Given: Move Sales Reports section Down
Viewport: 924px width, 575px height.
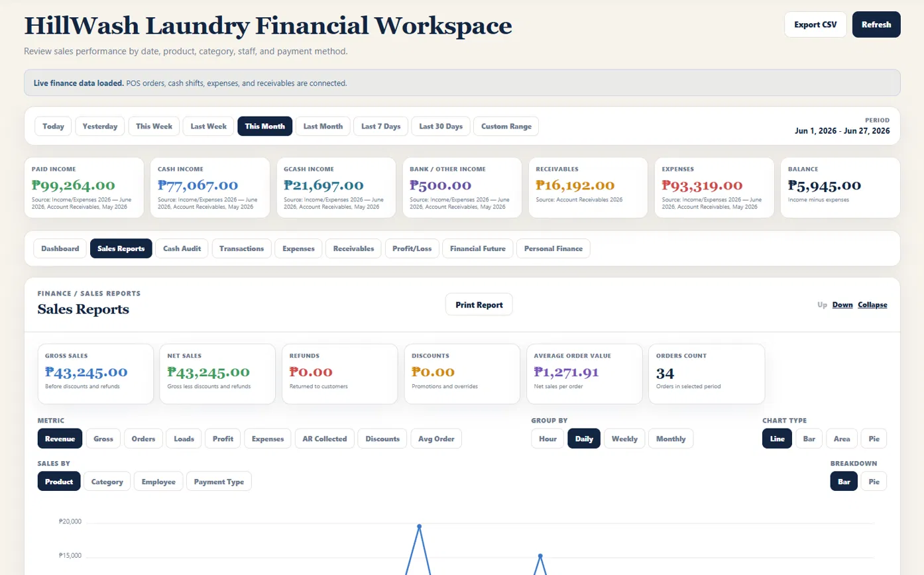Looking at the screenshot, I should pyautogui.click(x=842, y=305).
